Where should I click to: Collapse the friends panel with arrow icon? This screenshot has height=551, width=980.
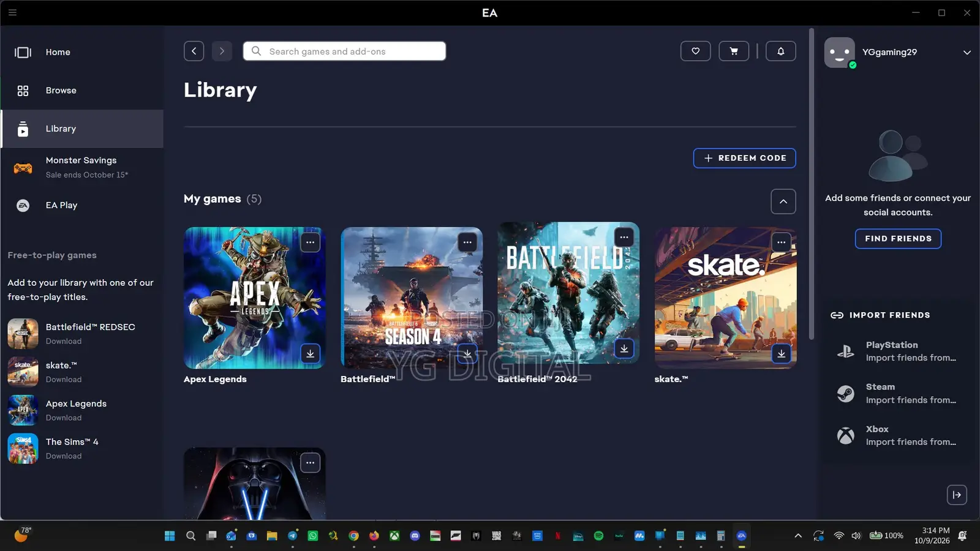tap(957, 495)
